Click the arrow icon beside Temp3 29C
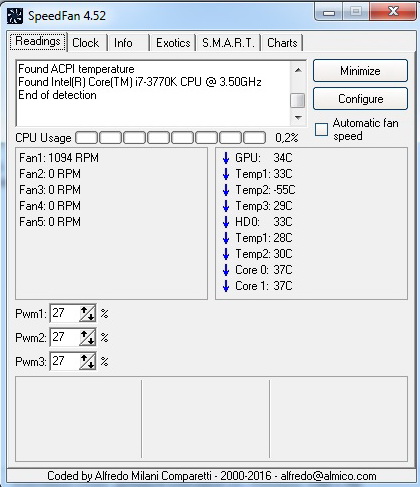This screenshot has height=487, width=420. 226,206
